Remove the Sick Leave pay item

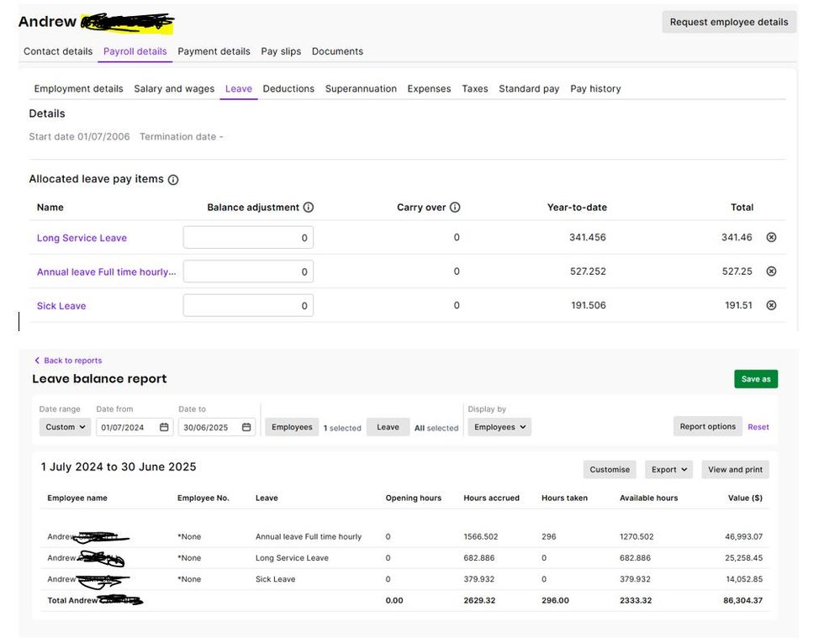tap(771, 305)
